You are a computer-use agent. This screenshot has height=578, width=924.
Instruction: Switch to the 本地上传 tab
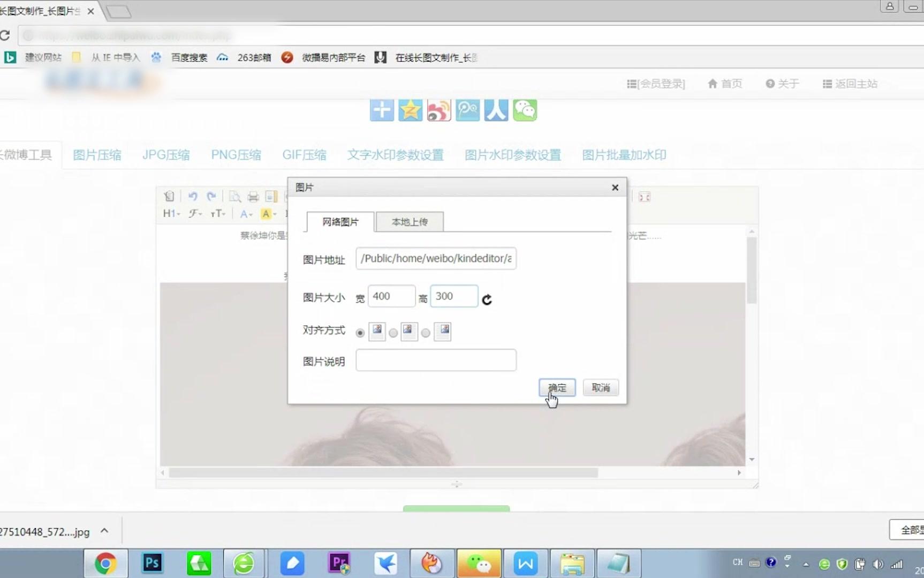(x=410, y=221)
